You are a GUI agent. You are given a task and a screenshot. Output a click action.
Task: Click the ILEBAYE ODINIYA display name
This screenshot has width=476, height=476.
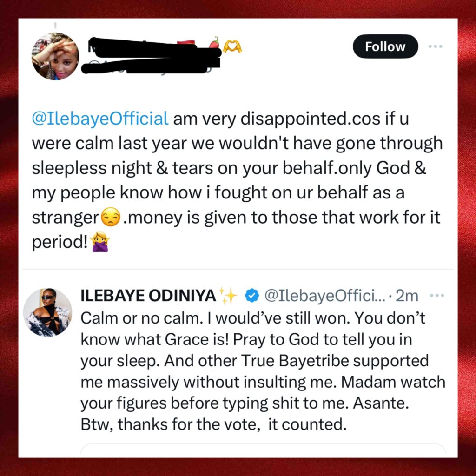click(148, 295)
